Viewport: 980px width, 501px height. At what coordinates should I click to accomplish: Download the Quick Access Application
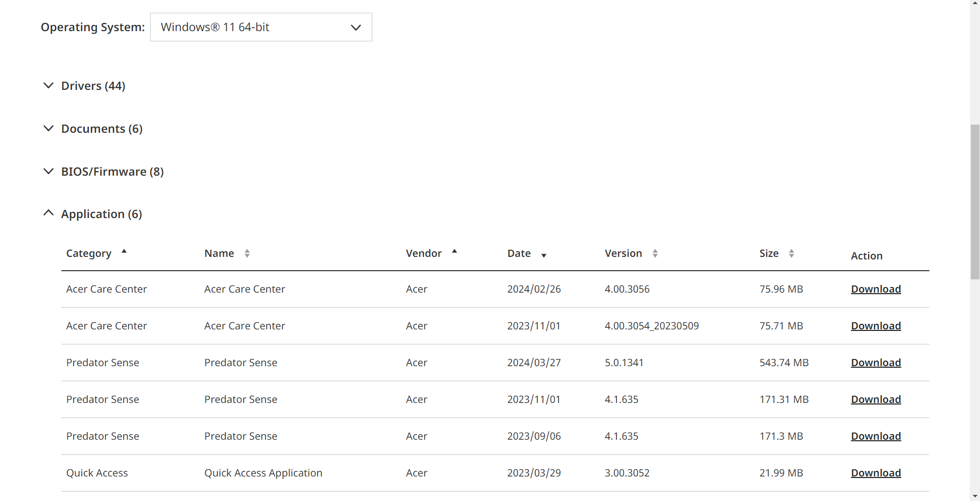coord(876,473)
